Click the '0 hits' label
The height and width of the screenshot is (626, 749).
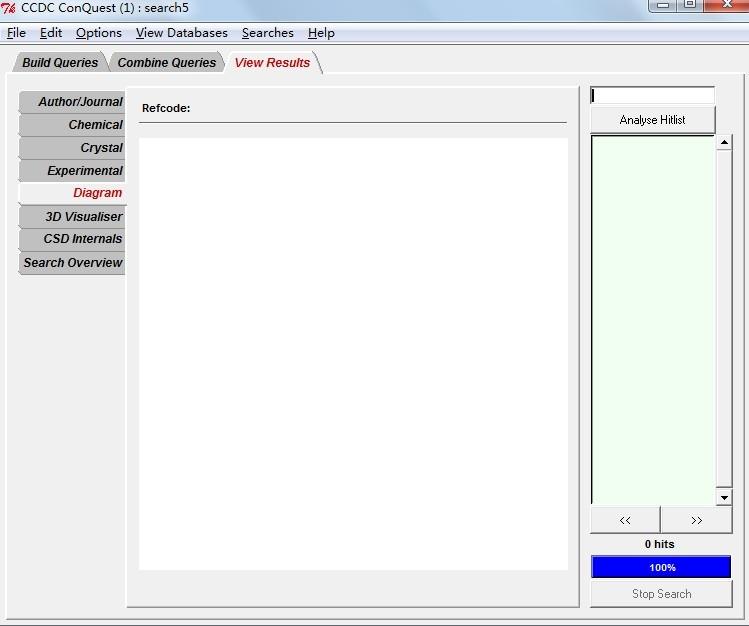coord(659,544)
